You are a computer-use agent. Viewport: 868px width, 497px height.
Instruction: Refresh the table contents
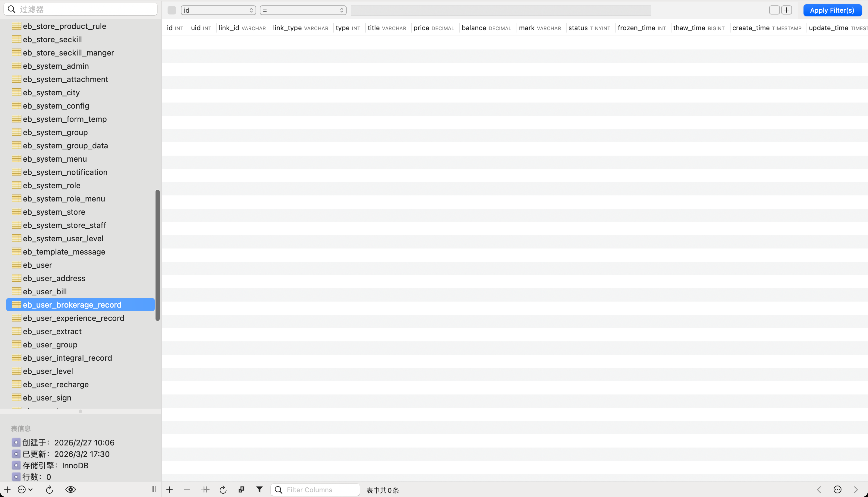pyautogui.click(x=223, y=489)
